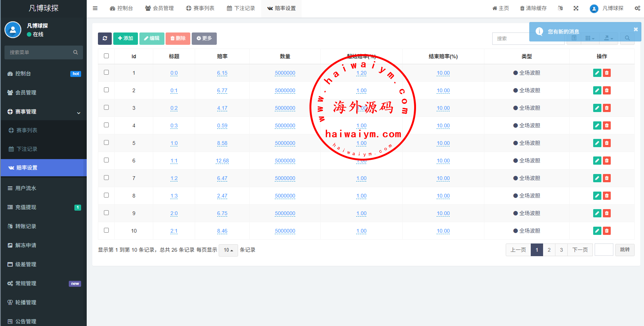Screen dimensions: 644x326
Task: Open the 更多 dropdown button
Action: [x=204, y=38]
